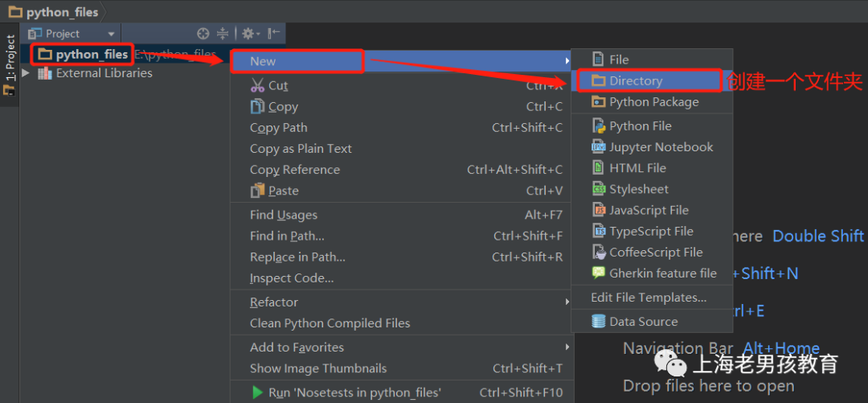
Task: Select the python_files root folder
Action: coord(83,55)
